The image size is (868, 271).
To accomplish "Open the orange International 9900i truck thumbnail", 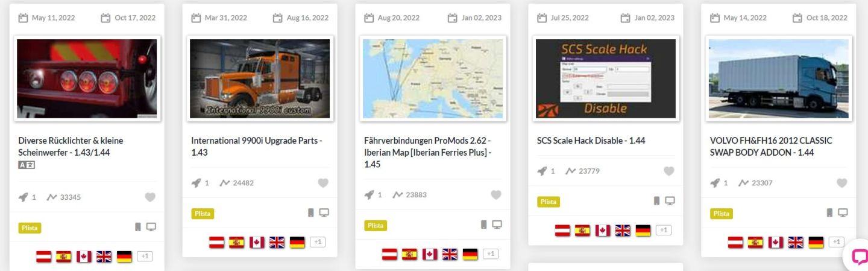I will (x=260, y=78).
